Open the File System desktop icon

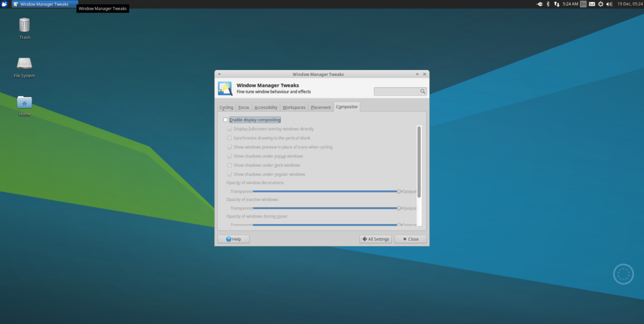point(25,67)
